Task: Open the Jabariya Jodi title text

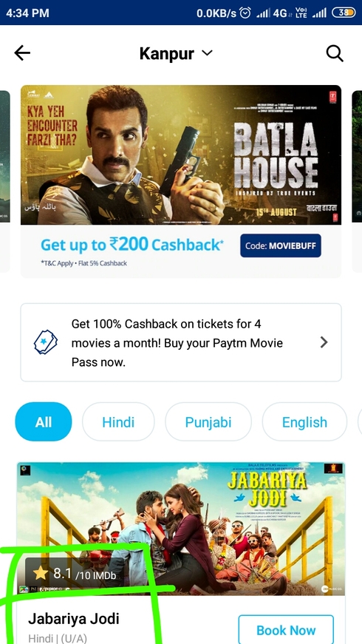Action: click(x=74, y=619)
